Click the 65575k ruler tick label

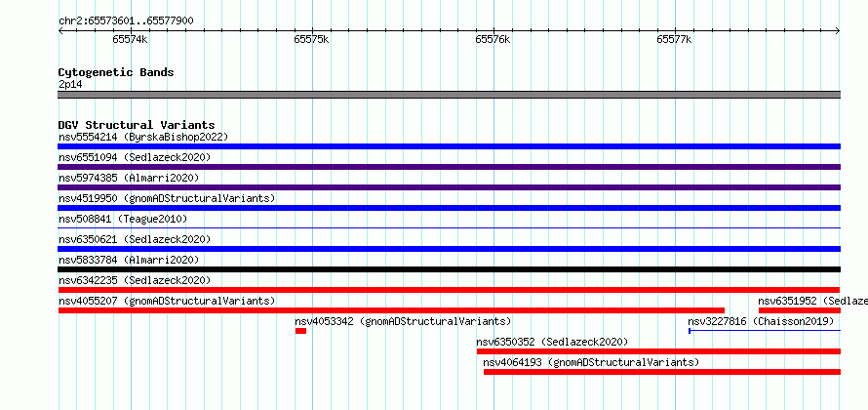point(312,39)
